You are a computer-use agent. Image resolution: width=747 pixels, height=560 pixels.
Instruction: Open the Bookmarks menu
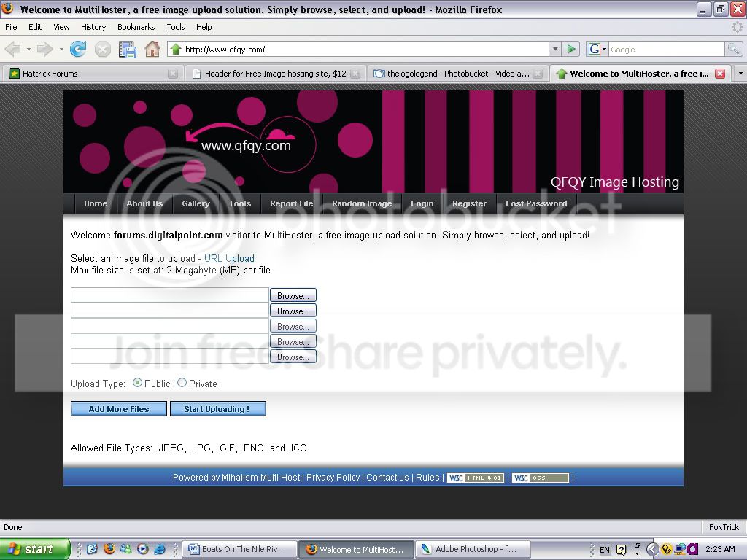pos(136,27)
